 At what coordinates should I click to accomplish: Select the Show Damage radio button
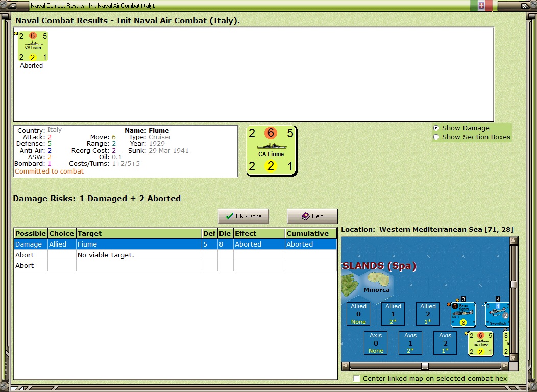pyautogui.click(x=436, y=128)
